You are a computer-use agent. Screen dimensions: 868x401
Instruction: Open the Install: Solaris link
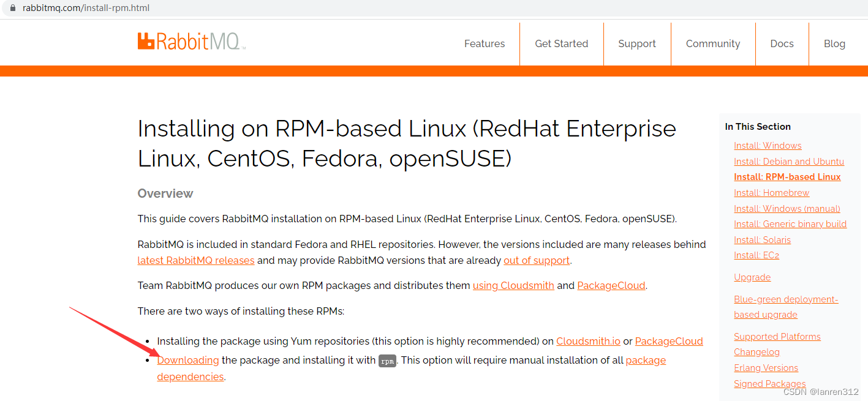click(x=762, y=239)
